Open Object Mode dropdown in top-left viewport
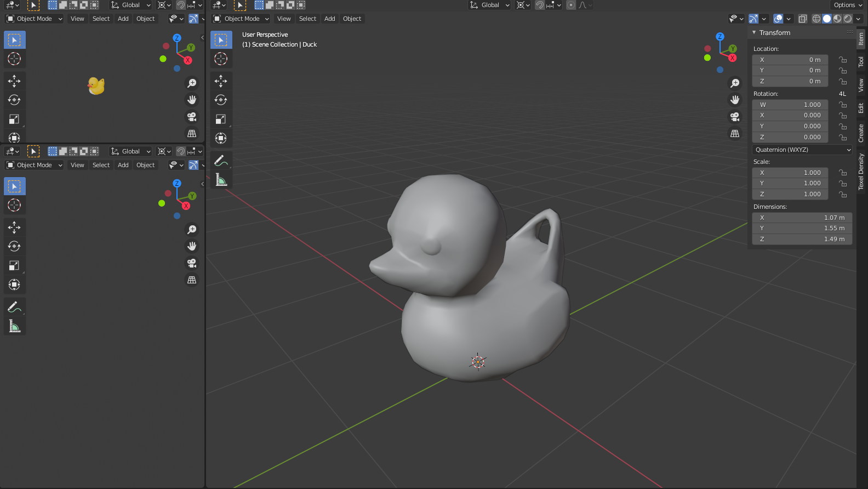 pos(34,19)
